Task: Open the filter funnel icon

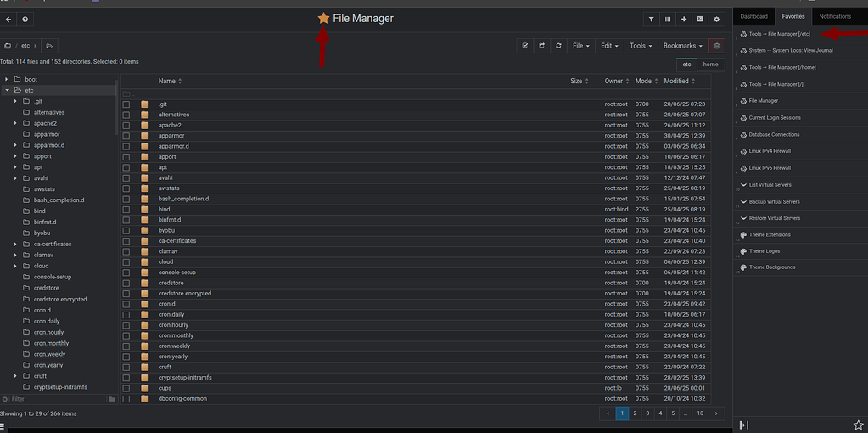Action: (x=651, y=20)
